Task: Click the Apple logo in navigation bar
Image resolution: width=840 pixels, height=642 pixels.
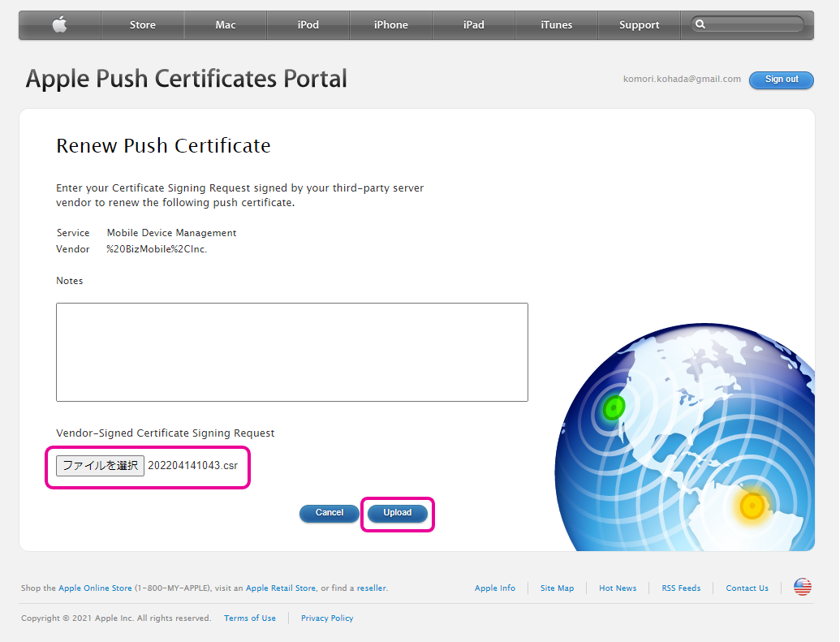Action: pyautogui.click(x=60, y=25)
